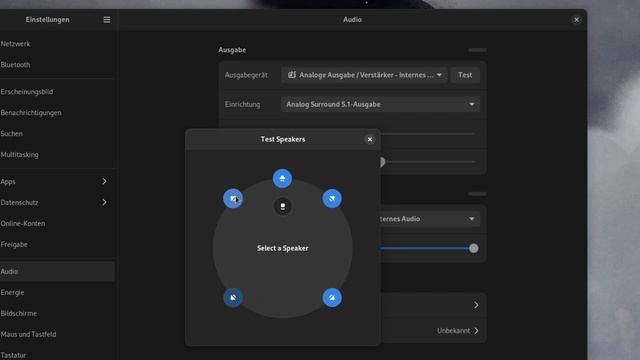
Task: Open the Einrichtung Analog Surround dropdown
Action: tap(380, 104)
